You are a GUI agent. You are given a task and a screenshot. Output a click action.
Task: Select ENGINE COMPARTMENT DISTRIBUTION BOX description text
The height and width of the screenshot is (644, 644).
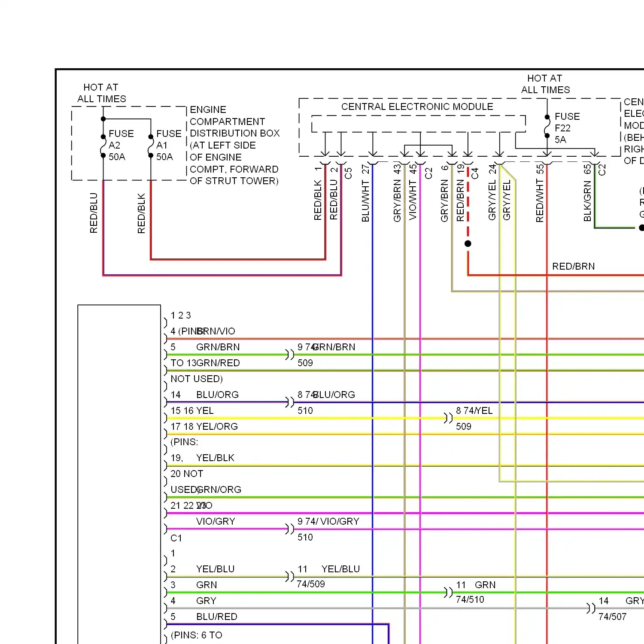234,145
